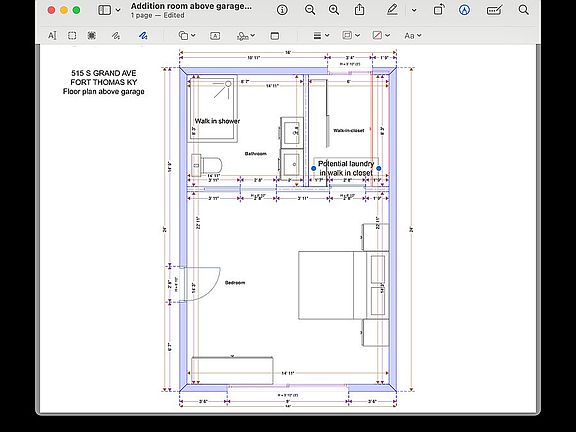Select the 'Potential laundry in walk in closet' annotation
The height and width of the screenshot is (432, 576).
346,168
